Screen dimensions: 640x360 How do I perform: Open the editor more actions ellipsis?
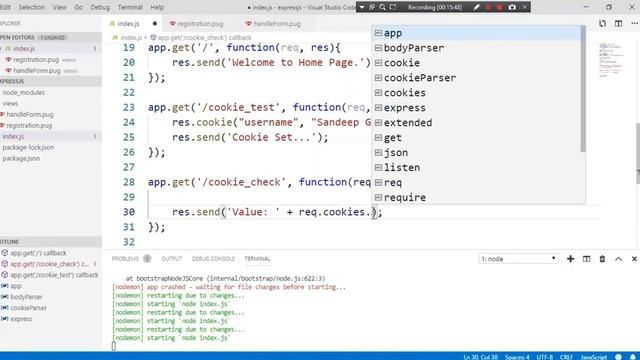tap(634, 24)
